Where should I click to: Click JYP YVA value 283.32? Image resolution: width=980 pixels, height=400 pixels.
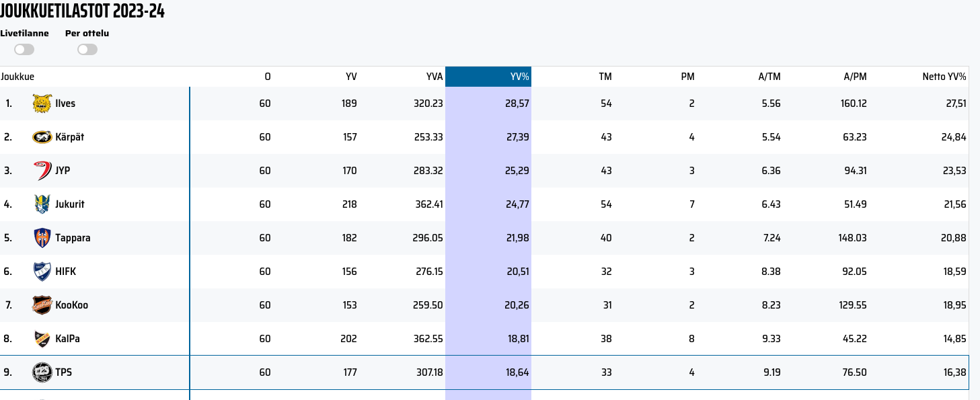click(x=428, y=171)
